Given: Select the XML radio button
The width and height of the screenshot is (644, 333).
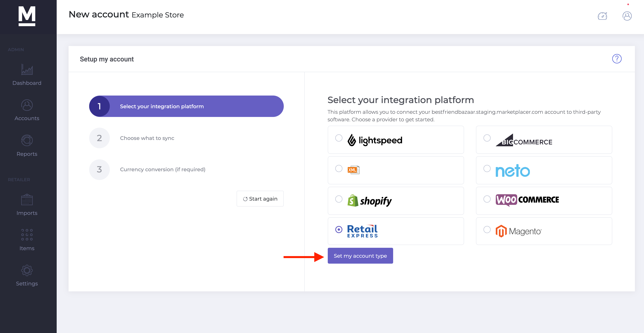Looking at the screenshot, I should click(339, 168).
